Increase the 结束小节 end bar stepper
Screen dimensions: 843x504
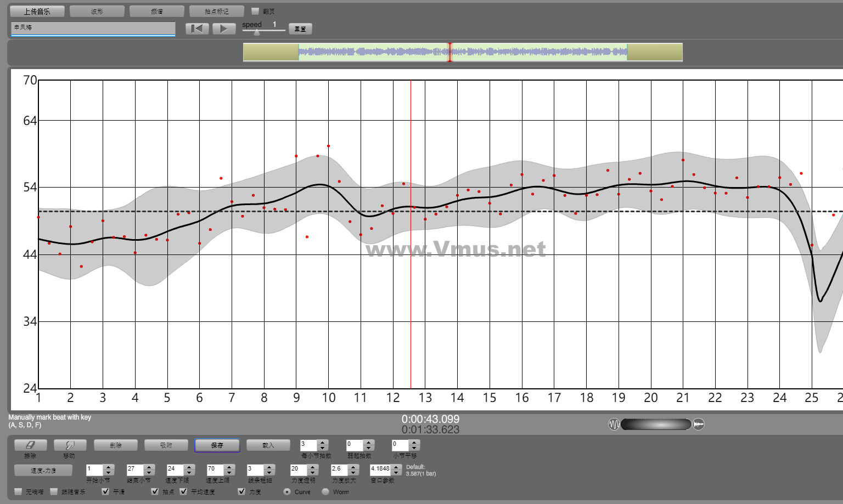(149, 467)
